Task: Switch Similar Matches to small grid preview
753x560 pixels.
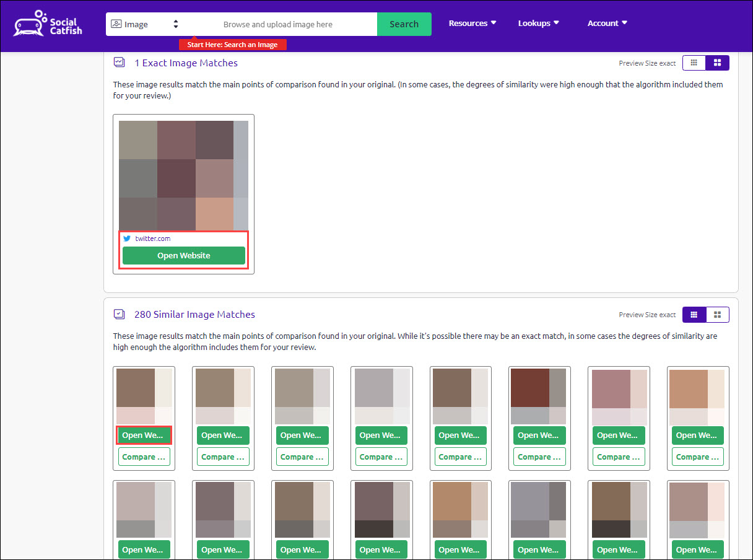Action: tap(694, 315)
